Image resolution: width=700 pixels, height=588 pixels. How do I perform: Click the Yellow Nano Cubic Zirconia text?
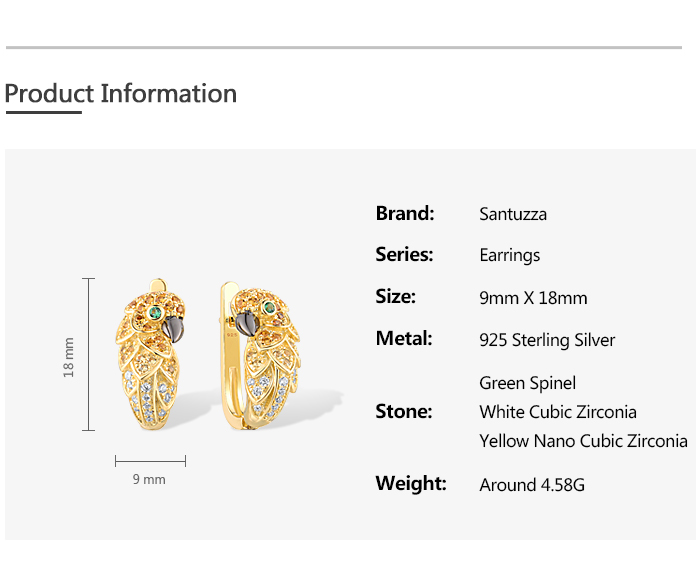click(x=583, y=441)
